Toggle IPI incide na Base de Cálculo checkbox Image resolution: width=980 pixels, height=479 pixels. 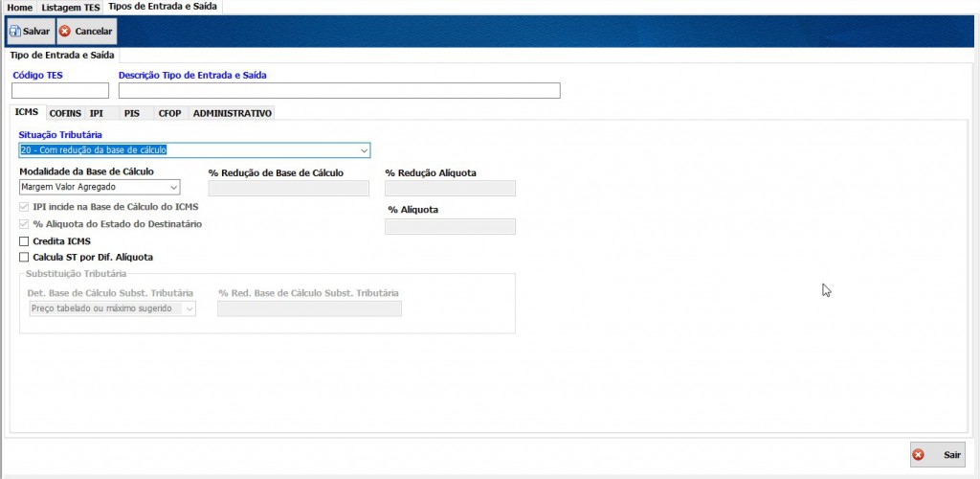click(24, 207)
